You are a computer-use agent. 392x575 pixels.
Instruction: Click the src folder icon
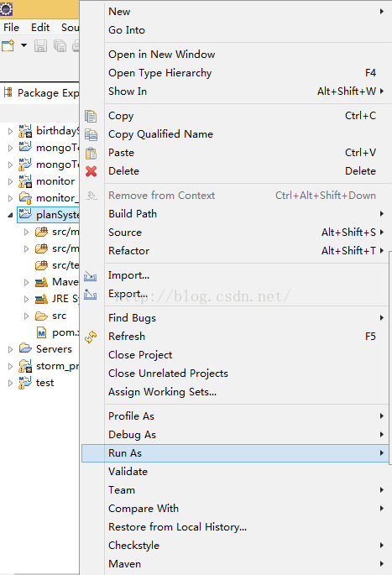tap(41, 316)
